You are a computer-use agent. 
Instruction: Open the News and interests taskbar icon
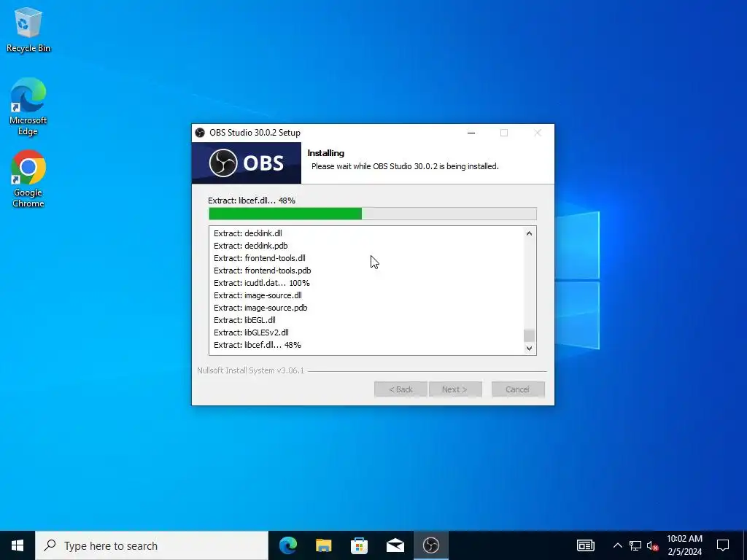(x=586, y=545)
